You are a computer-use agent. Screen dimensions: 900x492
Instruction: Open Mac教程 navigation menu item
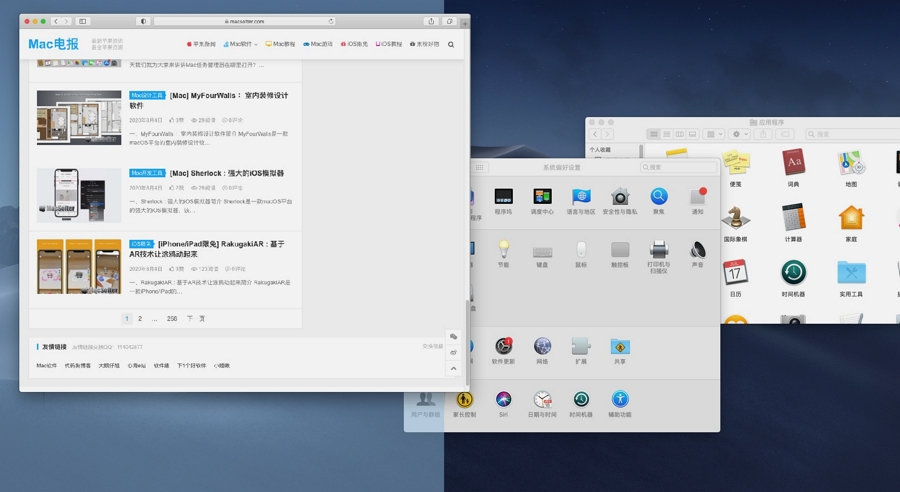[280, 44]
